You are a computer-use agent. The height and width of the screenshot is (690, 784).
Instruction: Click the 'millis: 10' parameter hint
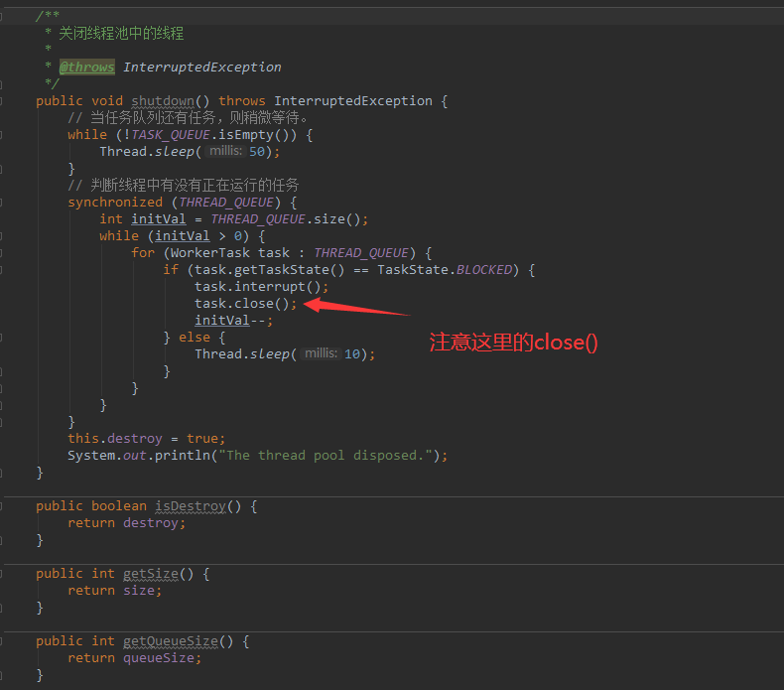[x=331, y=353]
